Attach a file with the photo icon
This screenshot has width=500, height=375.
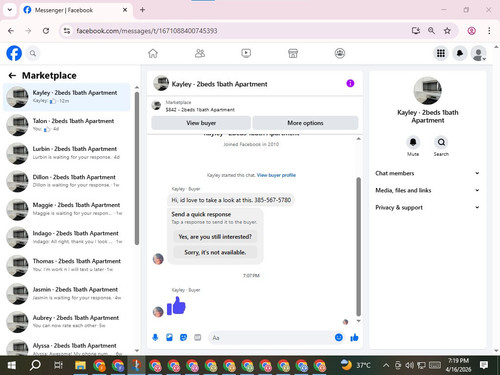tap(169, 338)
